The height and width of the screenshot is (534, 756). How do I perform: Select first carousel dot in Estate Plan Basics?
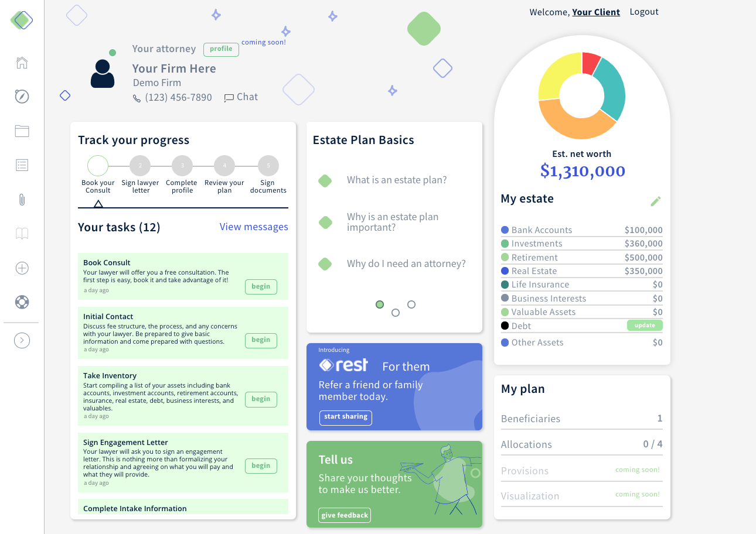[380, 304]
